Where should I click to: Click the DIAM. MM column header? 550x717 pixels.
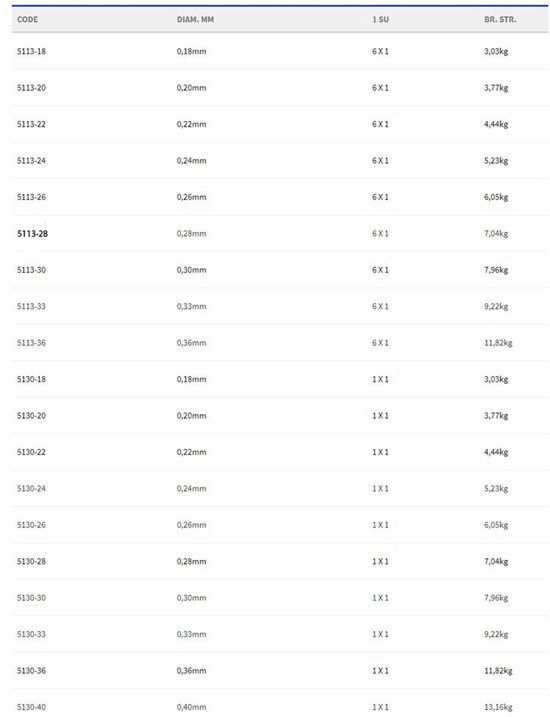195,20
